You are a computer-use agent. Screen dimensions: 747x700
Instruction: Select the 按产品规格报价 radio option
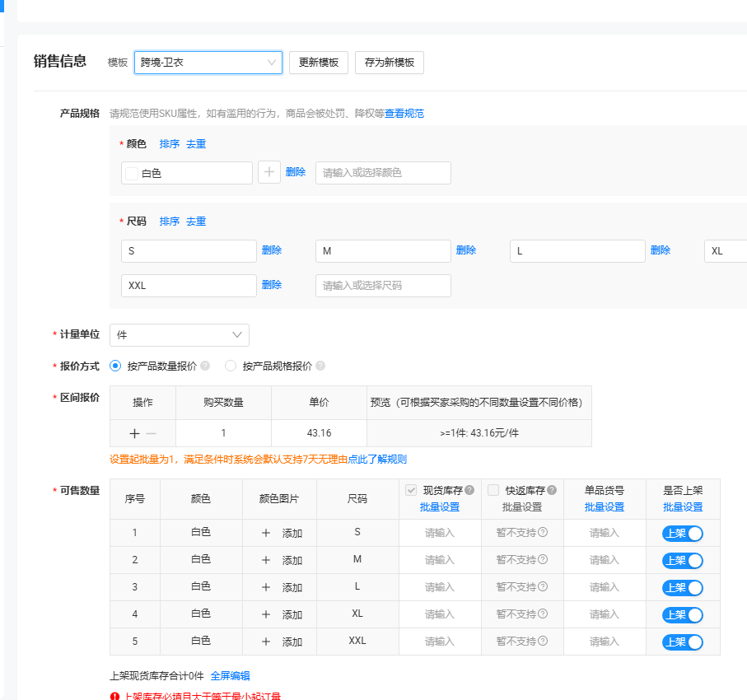(x=229, y=365)
